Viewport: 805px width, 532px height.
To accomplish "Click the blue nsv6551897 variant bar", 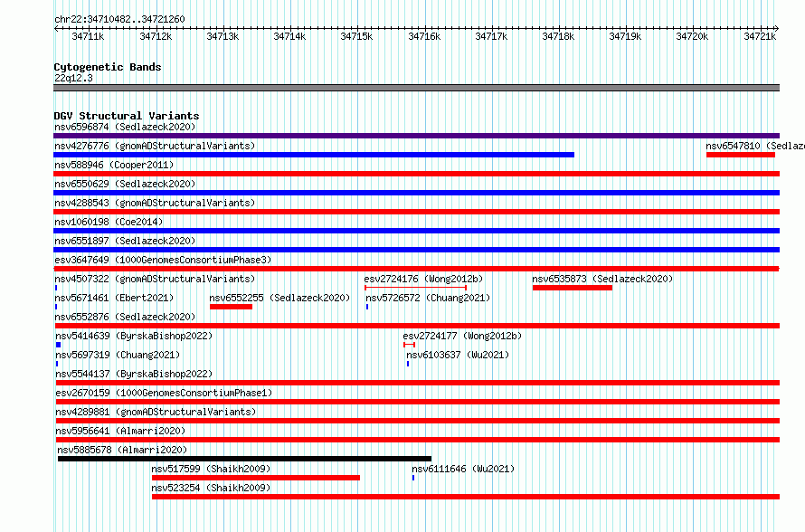I will (416, 250).
